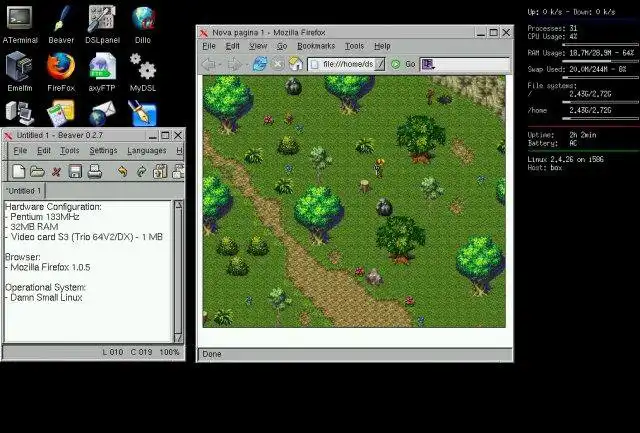640x433 pixels.
Task: Click the 'Video card S3' line in Beaver
Action: (x=84, y=237)
